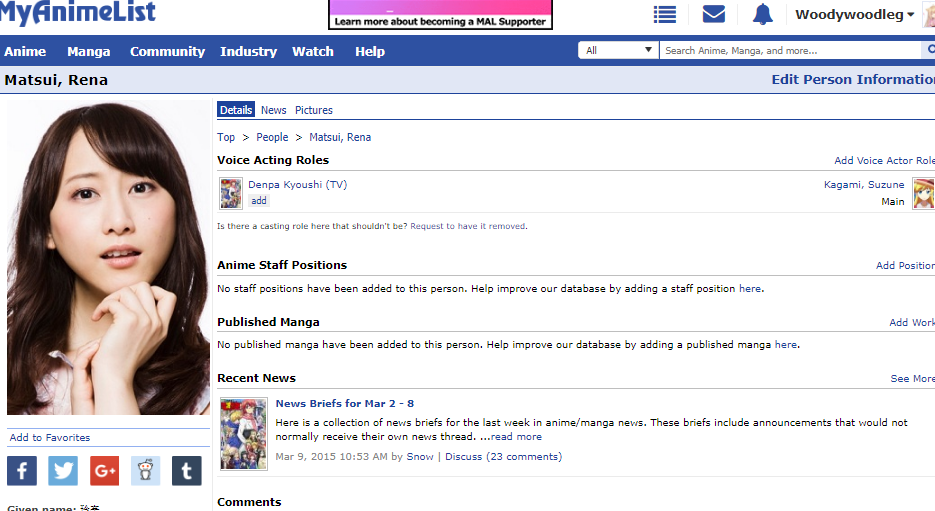Share page on Twitter
This screenshot has width=935, height=511.
pyautogui.click(x=63, y=471)
